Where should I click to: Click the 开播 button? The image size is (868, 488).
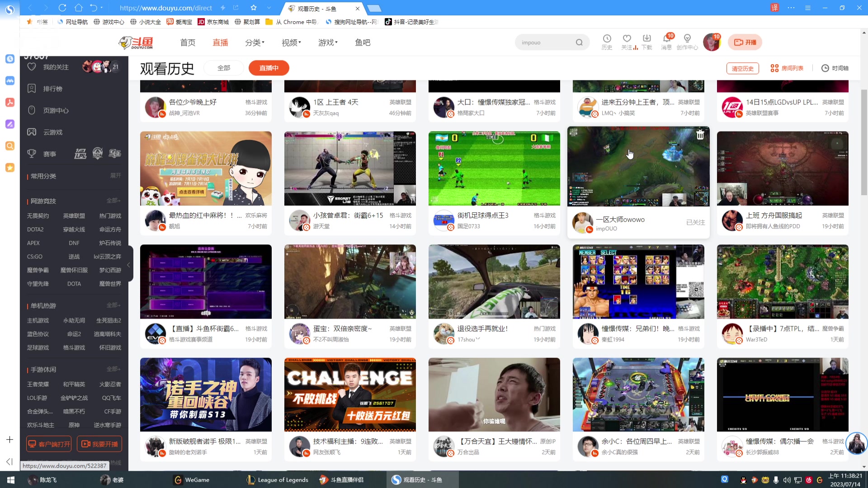[745, 42]
